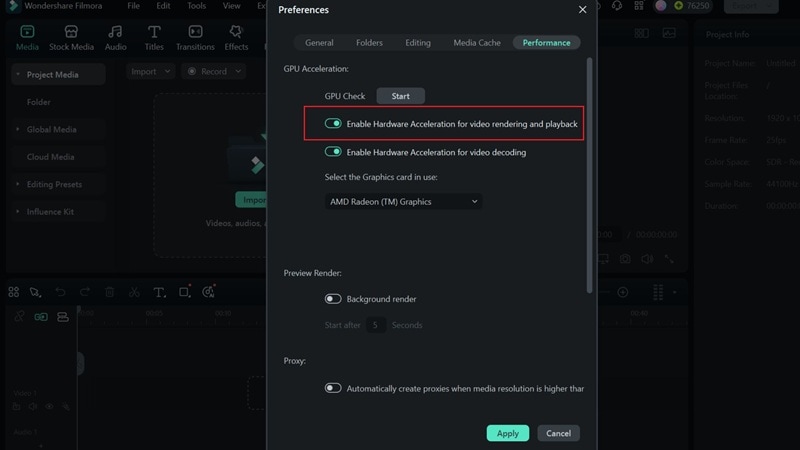The image size is (800, 450).
Task: Select the Performance tab
Action: click(x=546, y=43)
